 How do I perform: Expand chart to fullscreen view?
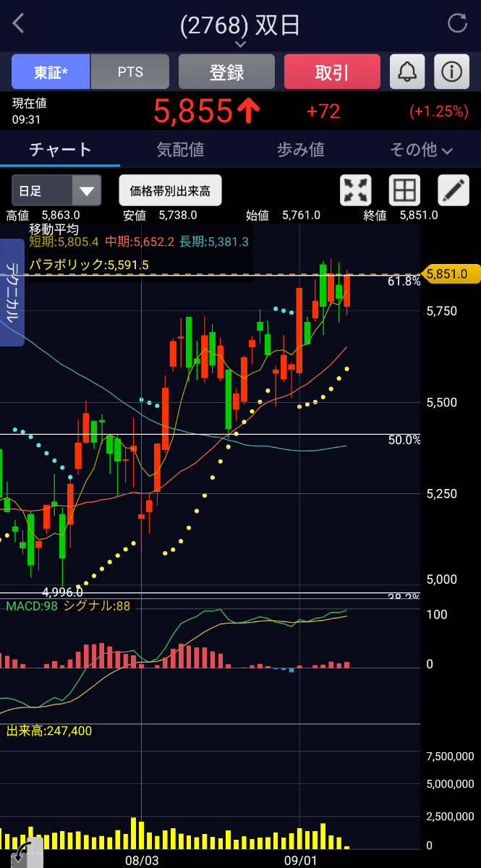[356, 190]
